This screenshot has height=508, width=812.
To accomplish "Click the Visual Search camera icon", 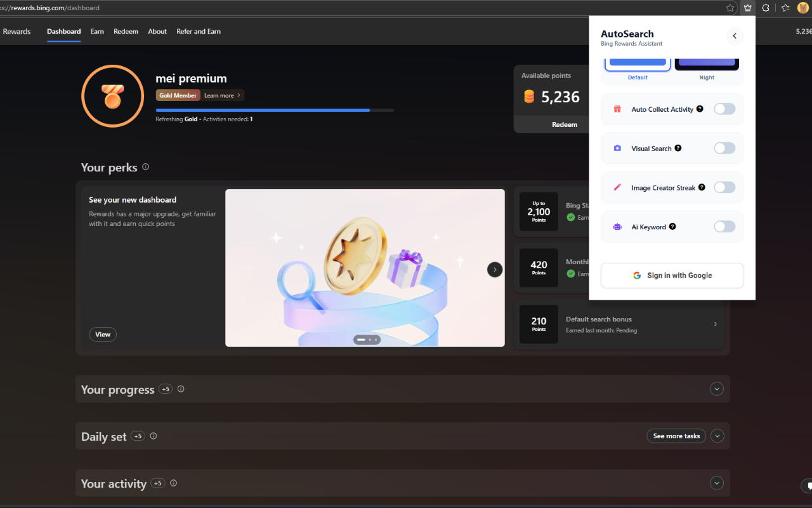I will [617, 149].
